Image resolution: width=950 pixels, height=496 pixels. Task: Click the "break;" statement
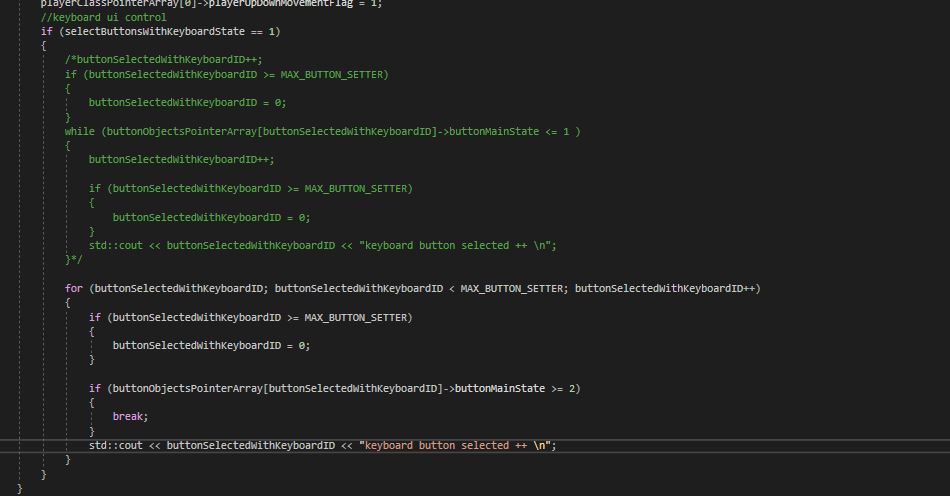(x=130, y=417)
